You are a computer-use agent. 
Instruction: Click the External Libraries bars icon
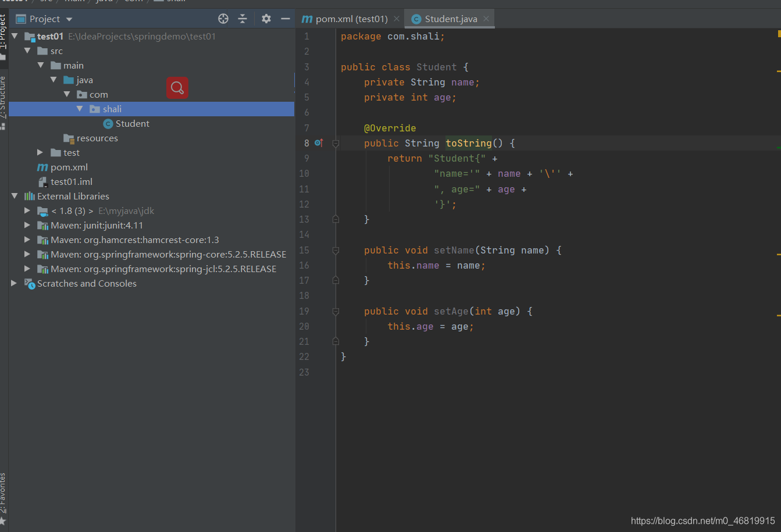[x=29, y=196]
